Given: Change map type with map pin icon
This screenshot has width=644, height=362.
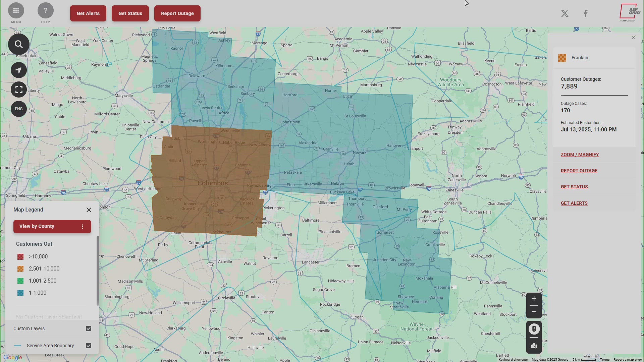Looking at the screenshot, I should coord(534,346).
